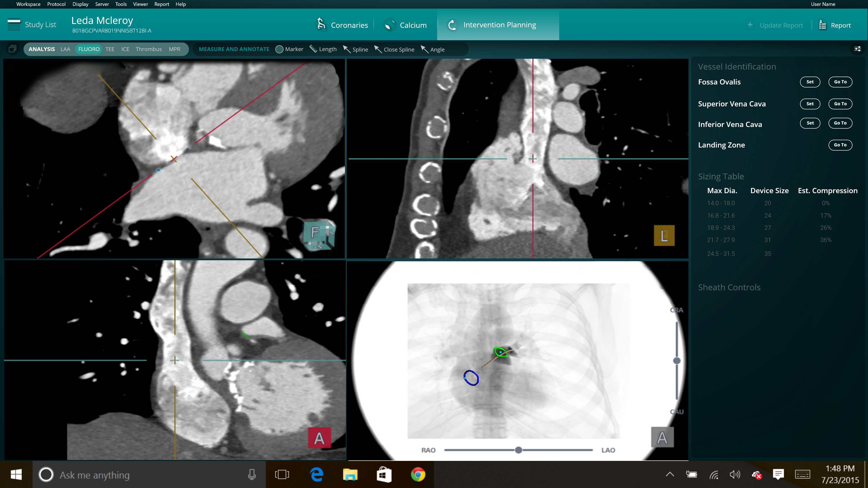The image size is (868, 488).
Task: Open the Windows Store taskbar icon
Action: [384, 475]
